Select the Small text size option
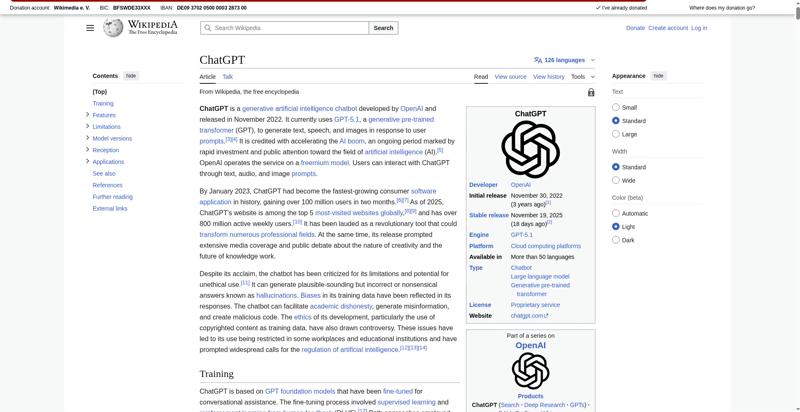The height and width of the screenshot is (412, 800). pyautogui.click(x=616, y=107)
